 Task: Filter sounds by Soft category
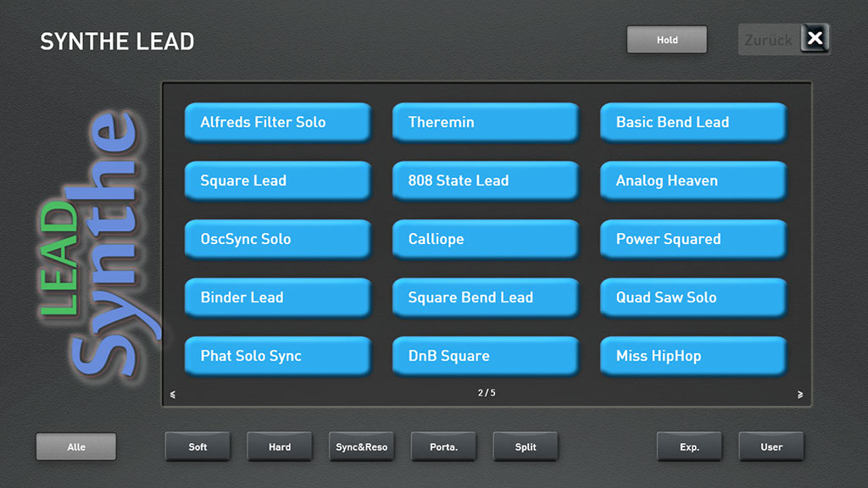198,446
